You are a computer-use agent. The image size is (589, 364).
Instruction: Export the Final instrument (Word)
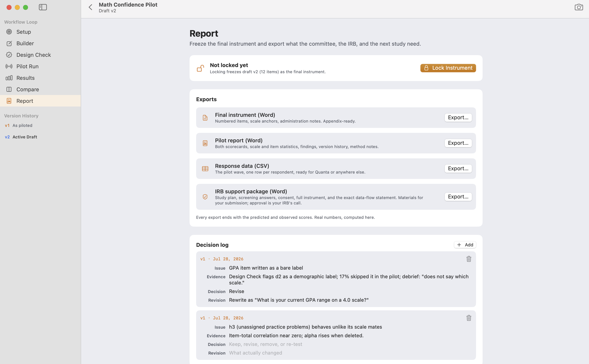click(x=458, y=118)
